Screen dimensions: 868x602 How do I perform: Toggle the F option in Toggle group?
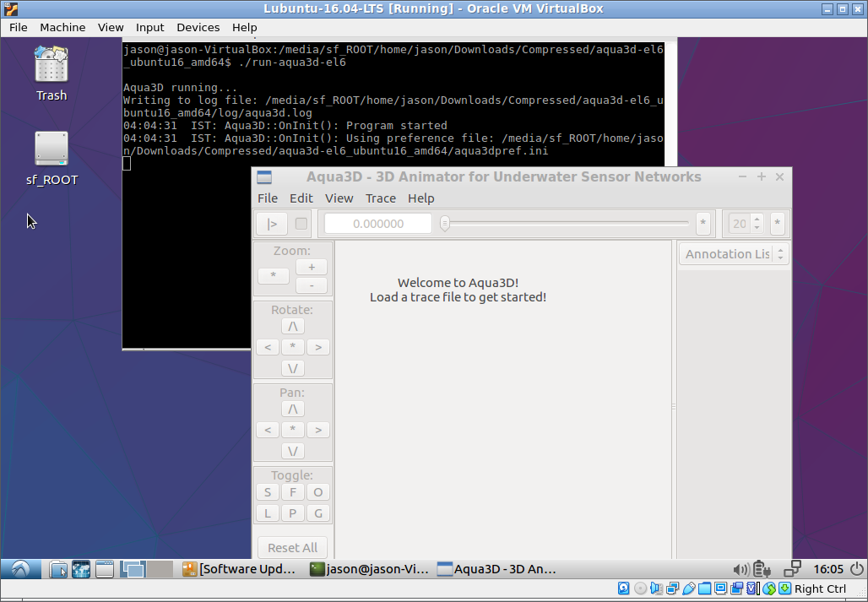293,492
